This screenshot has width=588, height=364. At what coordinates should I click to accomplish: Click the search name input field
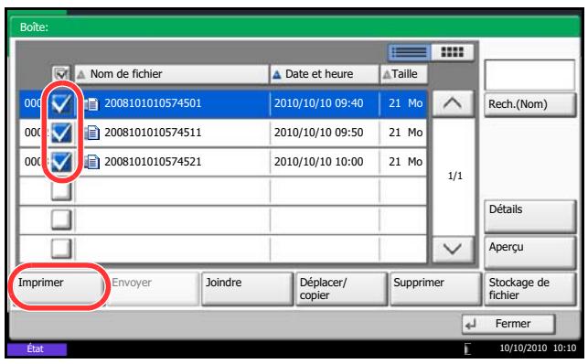[x=529, y=75]
